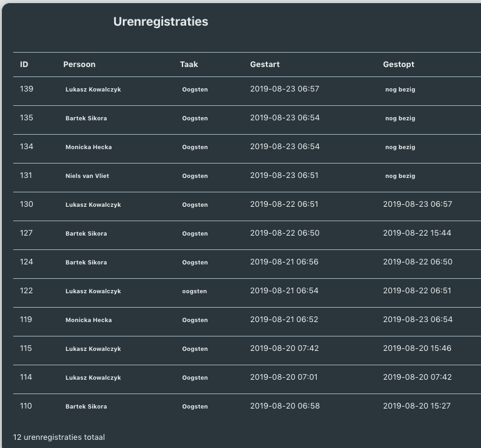Open Lukasz Kowalczyk in row 114

(93, 378)
